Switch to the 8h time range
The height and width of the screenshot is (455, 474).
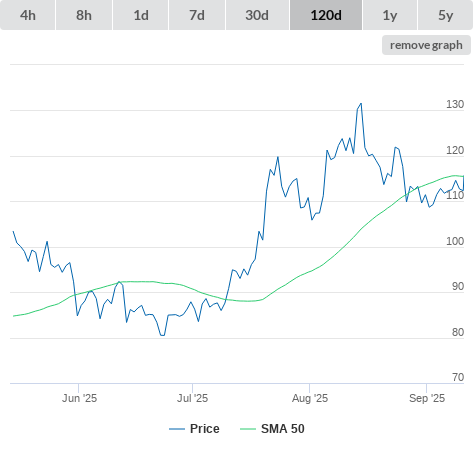pos(84,15)
